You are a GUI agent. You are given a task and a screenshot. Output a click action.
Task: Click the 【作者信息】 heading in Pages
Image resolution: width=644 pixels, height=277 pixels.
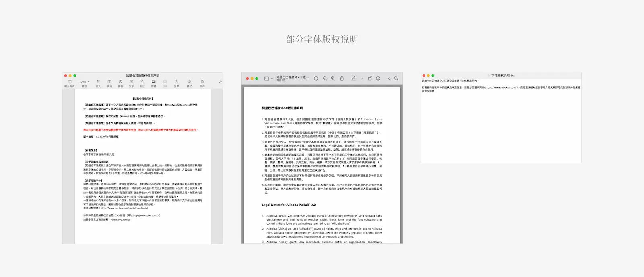click(x=91, y=151)
